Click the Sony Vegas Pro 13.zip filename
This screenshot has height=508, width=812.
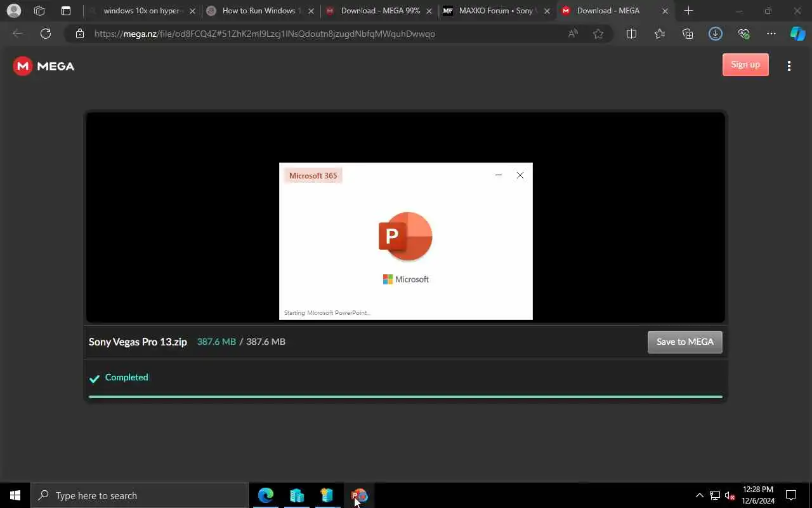pos(138,342)
